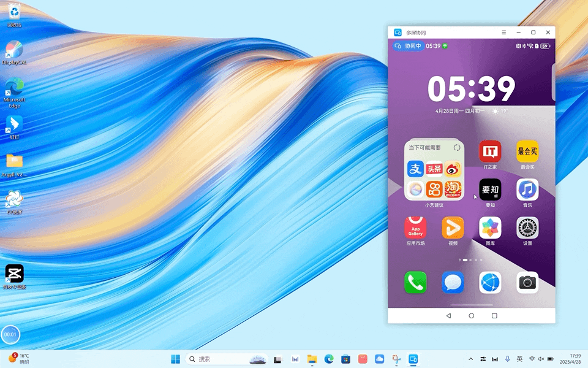Tap the 协同中 status pill
The image size is (588, 368).
click(408, 46)
